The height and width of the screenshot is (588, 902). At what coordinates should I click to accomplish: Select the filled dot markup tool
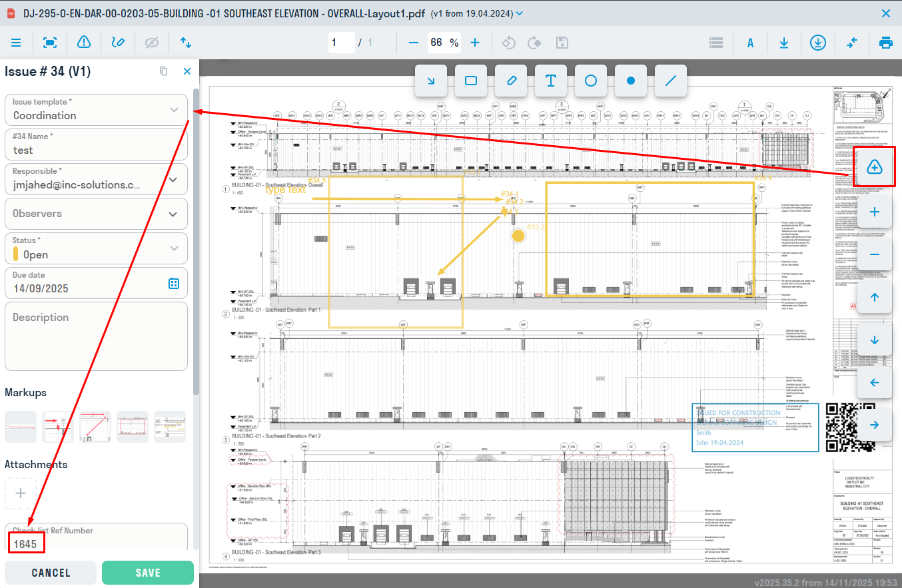tap(631, 81)
